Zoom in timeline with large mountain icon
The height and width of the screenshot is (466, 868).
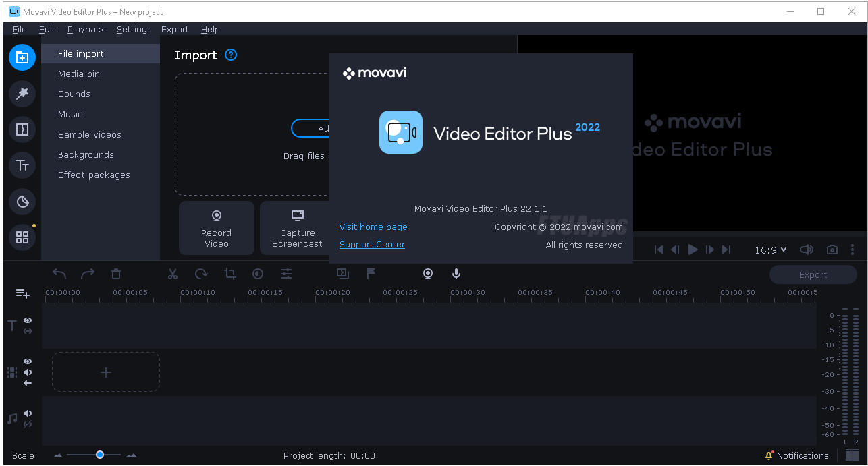coord(131,455)
